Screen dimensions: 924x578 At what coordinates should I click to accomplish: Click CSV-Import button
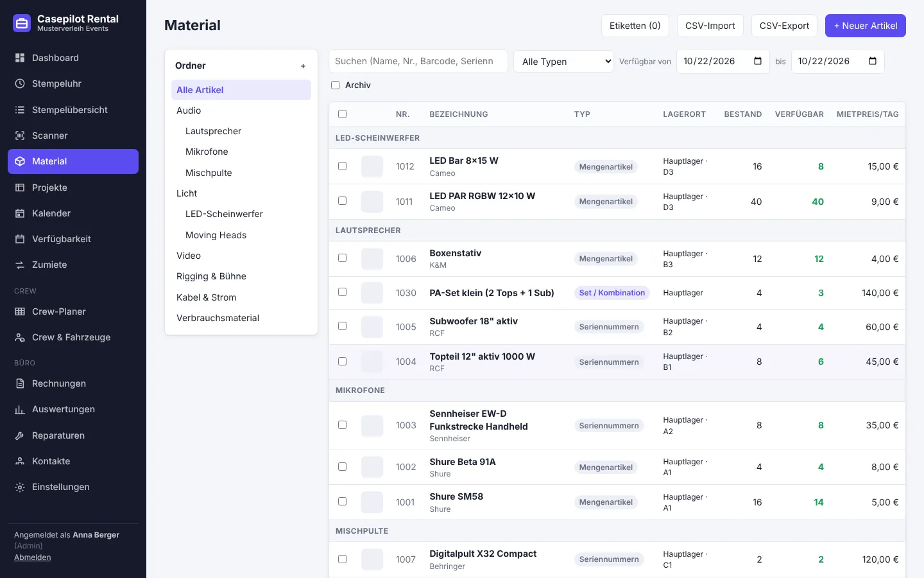click(710, 26)
